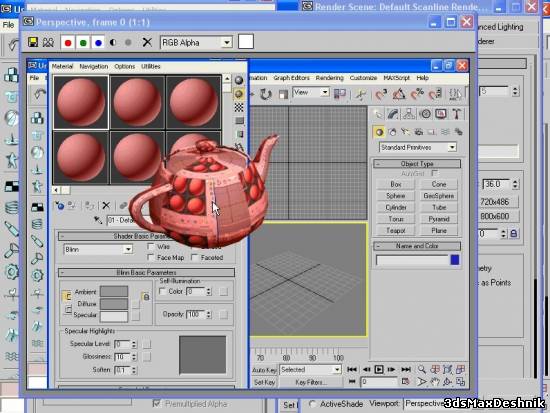Screen dimensions: 550x413
Task: Toggle the checkered Background icon
Action: 239,107
